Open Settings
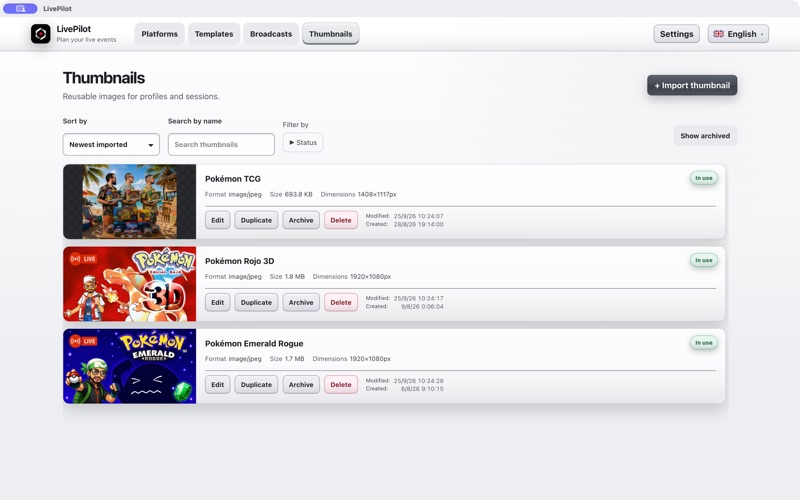Viewport: 800px width, 500px height. 677,34
